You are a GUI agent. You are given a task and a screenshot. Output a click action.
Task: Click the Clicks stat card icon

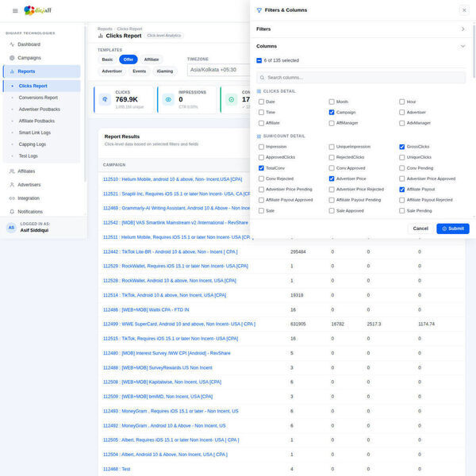pos(105,99)
